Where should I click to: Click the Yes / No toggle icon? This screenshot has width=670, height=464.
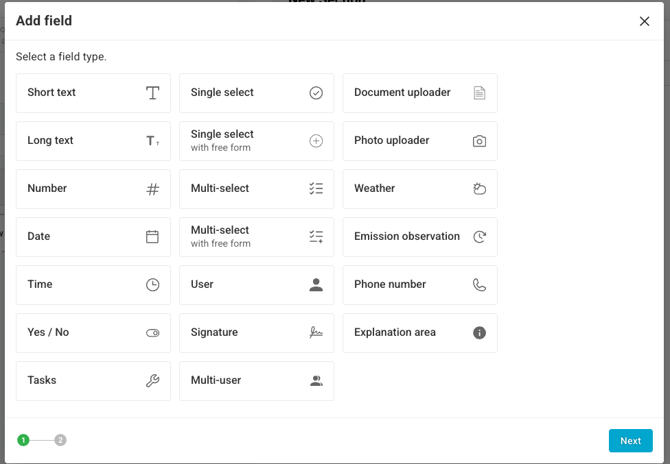tap(153, 333)
